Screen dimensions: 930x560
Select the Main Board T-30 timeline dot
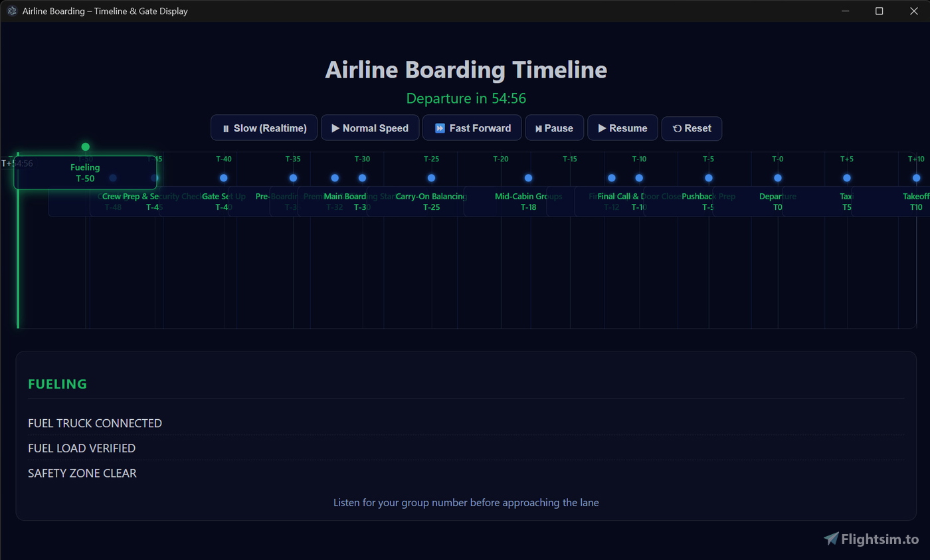click(x=362, y=178)
